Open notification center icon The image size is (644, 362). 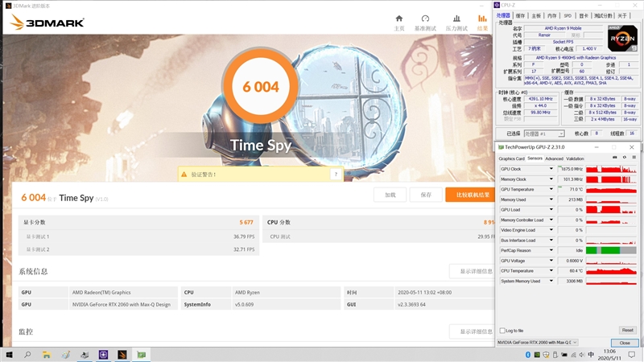click(632, 355)
